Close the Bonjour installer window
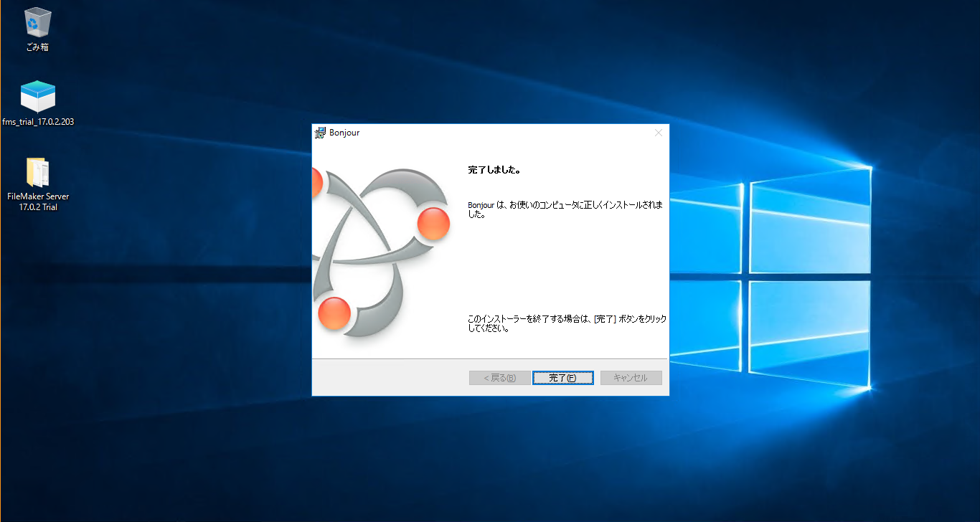980x522 pixels. [658, 133]
